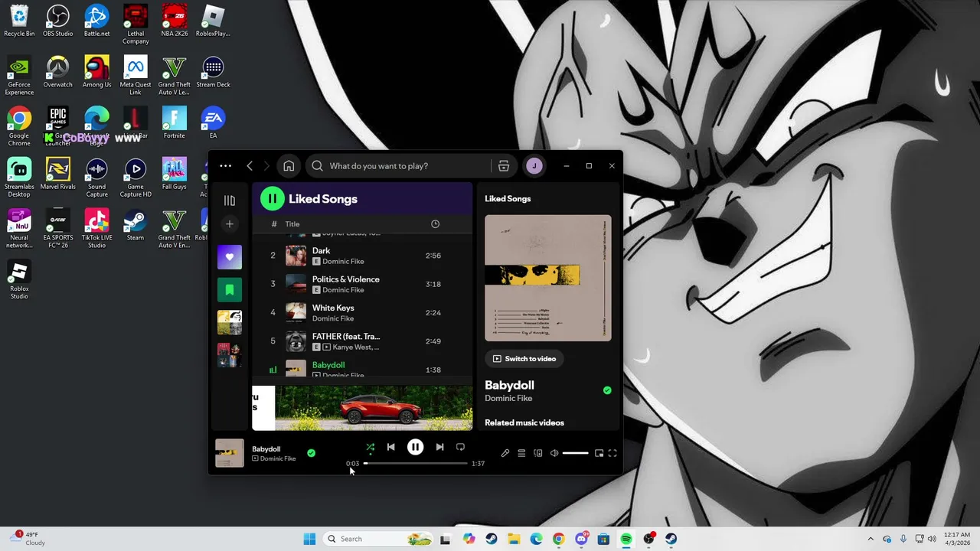Select the White Keys track row

tap(362, 312)
